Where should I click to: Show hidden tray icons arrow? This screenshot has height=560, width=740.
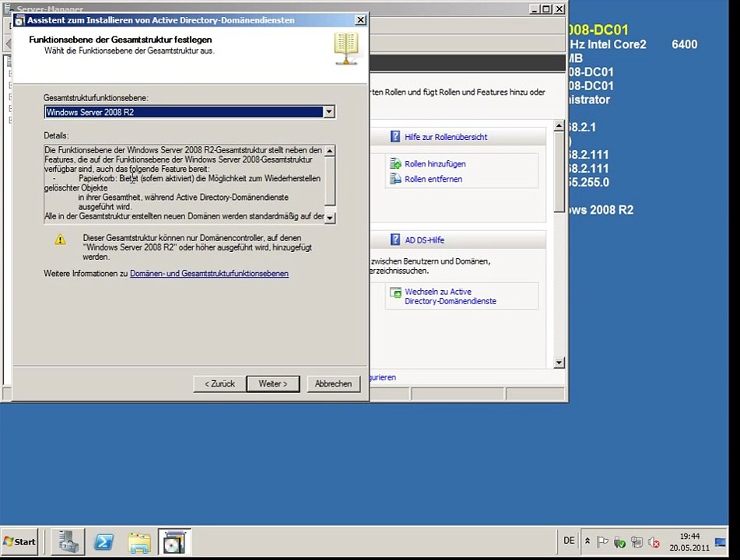587,541
